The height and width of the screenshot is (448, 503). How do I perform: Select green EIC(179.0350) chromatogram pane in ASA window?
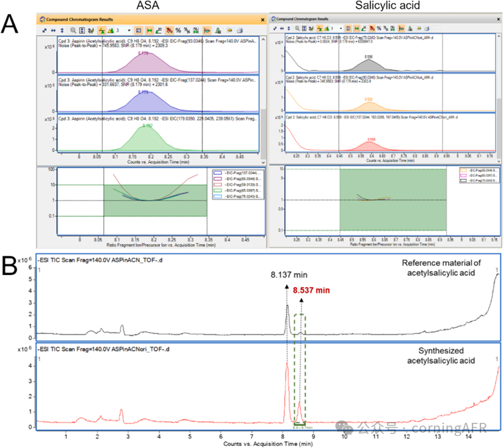click(x=158, y=133)
